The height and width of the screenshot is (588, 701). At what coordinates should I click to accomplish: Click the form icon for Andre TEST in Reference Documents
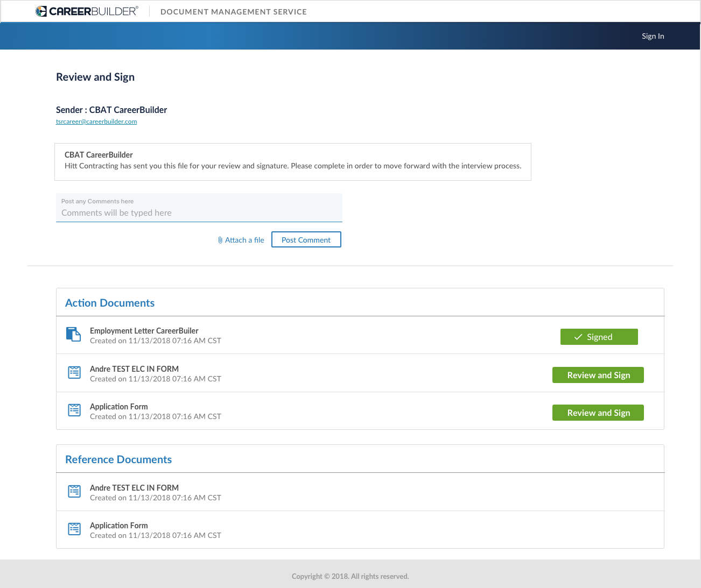74,491
